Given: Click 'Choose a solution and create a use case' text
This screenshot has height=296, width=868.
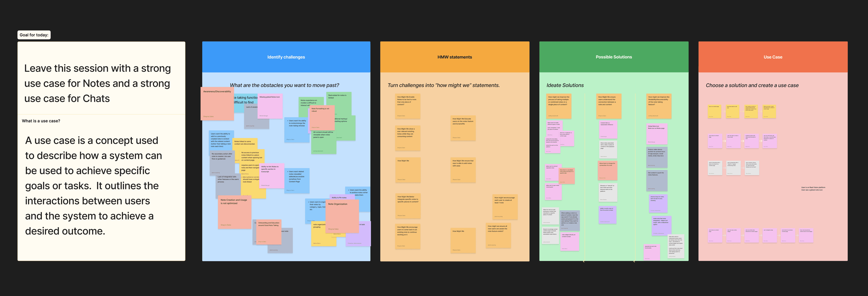Looking at the screenshot, I should 752,86.
